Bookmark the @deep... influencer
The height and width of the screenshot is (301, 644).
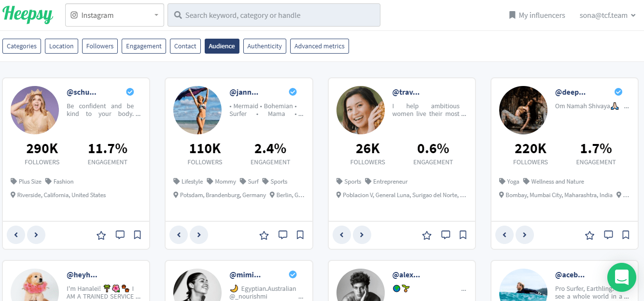coord(626,235)
